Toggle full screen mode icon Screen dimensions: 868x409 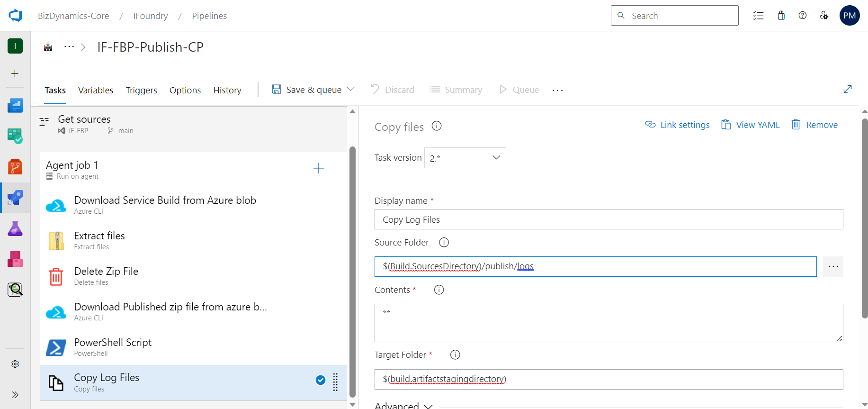(x=848, y=89)
